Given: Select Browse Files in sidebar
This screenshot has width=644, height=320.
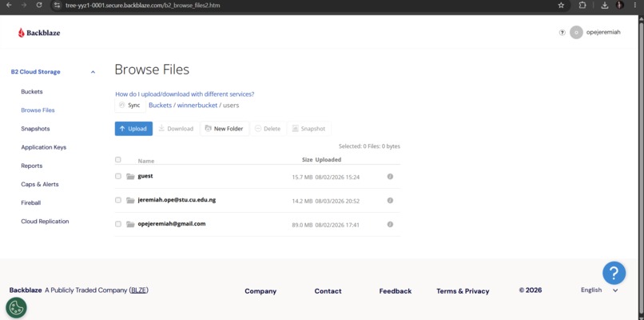Looking at the screenshot, I should pos(38,110).
